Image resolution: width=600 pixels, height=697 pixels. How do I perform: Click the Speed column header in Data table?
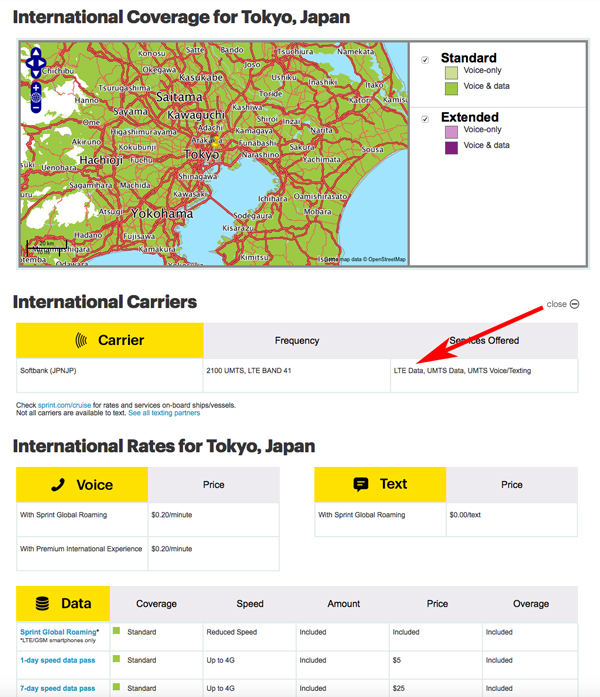(x=250, y=604)
